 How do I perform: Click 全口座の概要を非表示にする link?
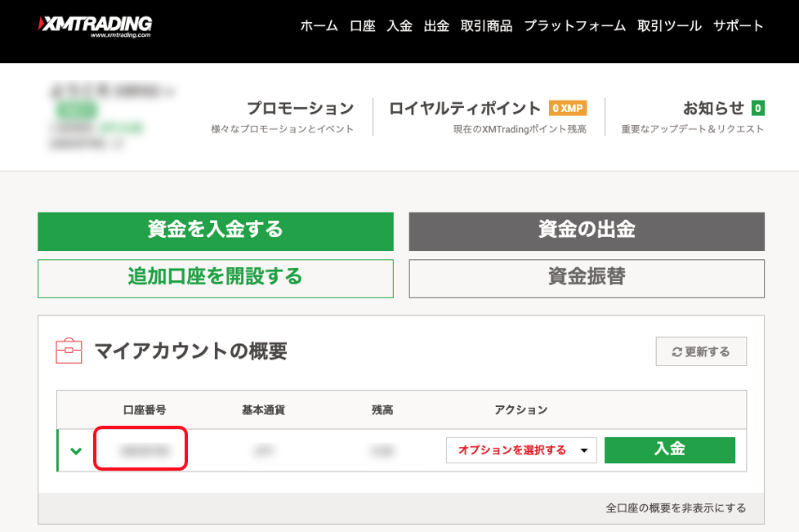point(676,508)
